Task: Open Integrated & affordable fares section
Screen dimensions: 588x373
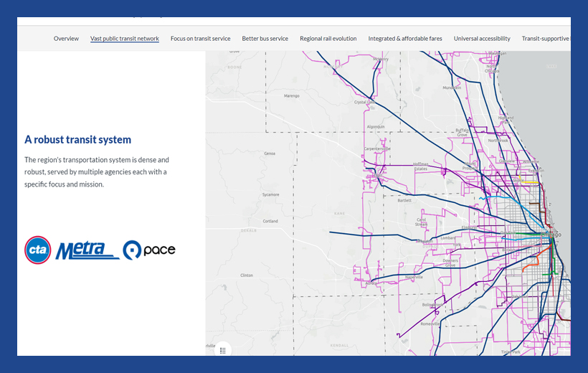Action: point(405,39)
